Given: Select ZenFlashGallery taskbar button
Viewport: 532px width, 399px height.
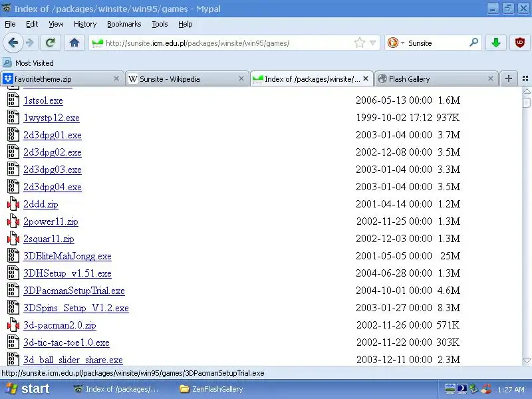Looking at the screenshot, I should [211, 389].
